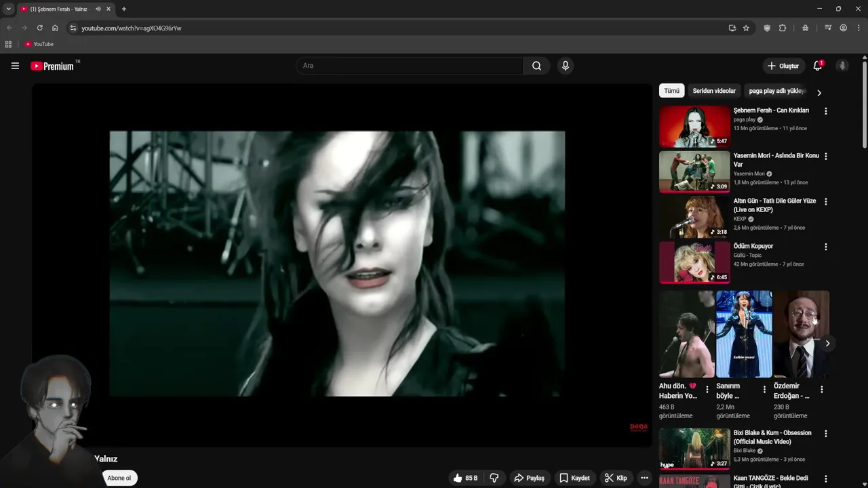The image size is (868, 488).
Task: Open a new browser tab
Action: click(x=123, y=9)
